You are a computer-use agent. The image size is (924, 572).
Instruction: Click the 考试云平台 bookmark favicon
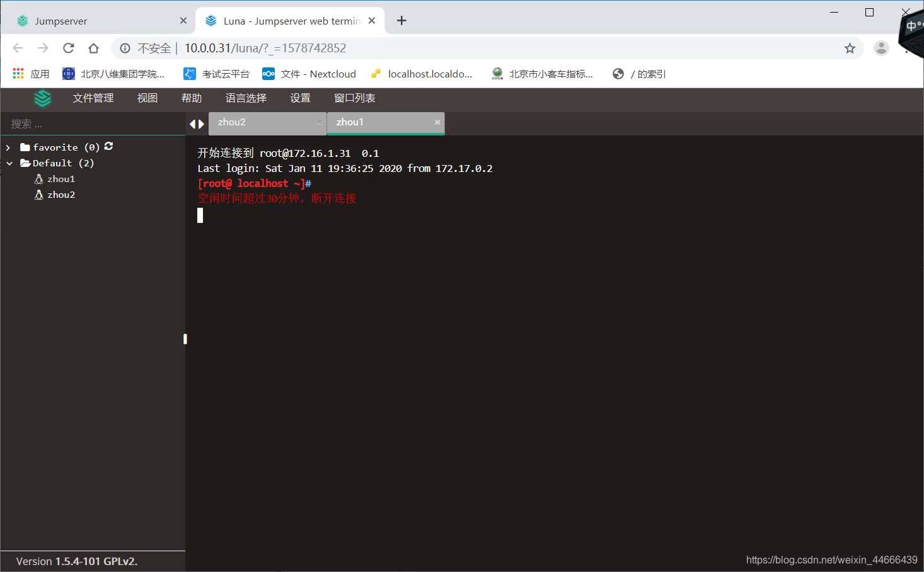tap(190, 74)
